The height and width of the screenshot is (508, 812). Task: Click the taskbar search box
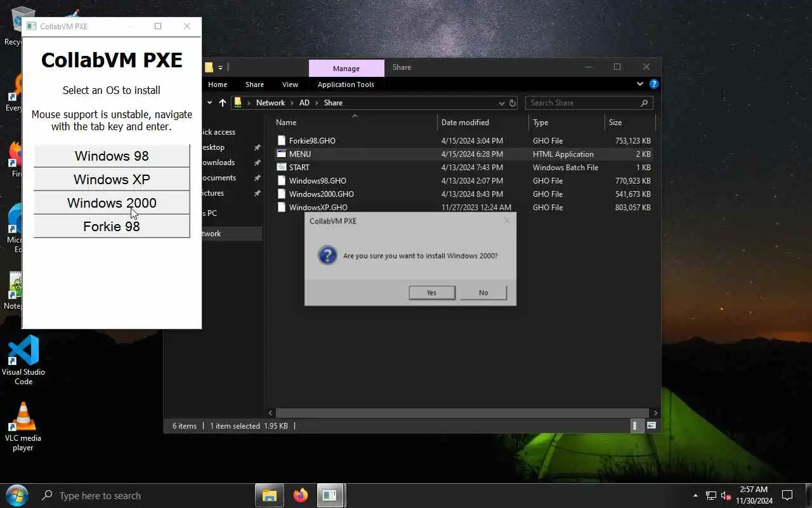click(143, 495)
